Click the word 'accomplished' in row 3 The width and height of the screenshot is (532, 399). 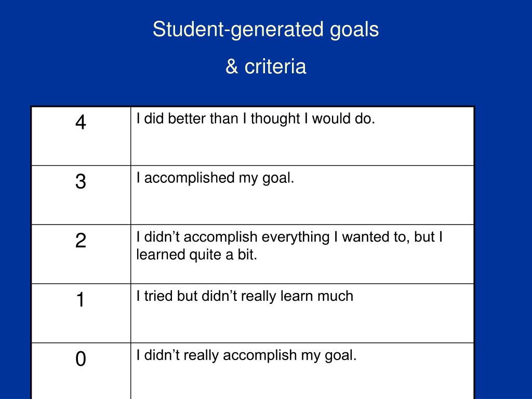189,178
